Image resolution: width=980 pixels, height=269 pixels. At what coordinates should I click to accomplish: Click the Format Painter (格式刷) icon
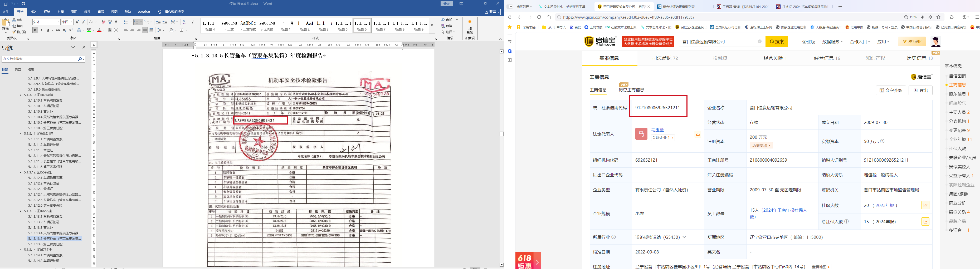pos(14,32)
